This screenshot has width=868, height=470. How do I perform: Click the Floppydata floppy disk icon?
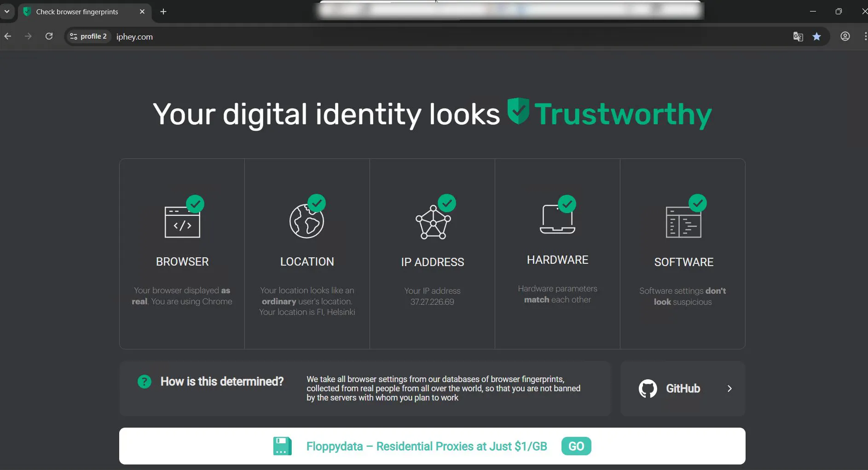(x=282, y=446)
